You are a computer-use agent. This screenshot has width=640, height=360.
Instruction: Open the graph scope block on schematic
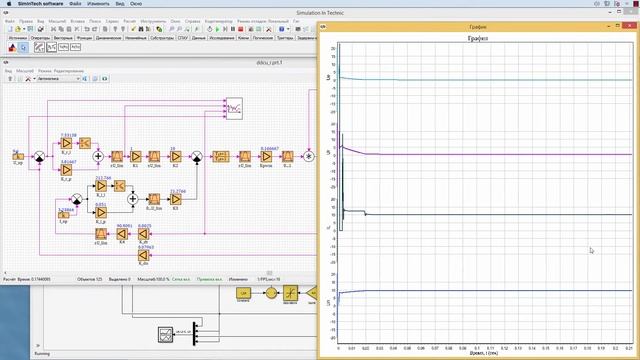click(234, 108)
